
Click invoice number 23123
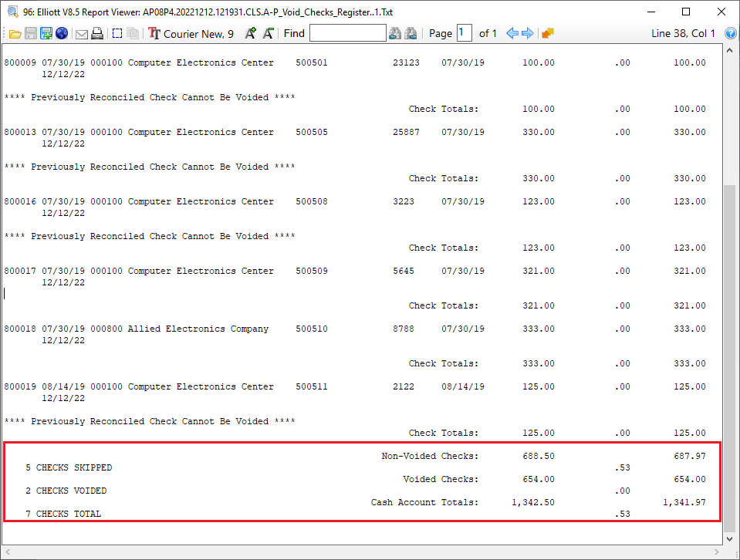tap(406, 62)
